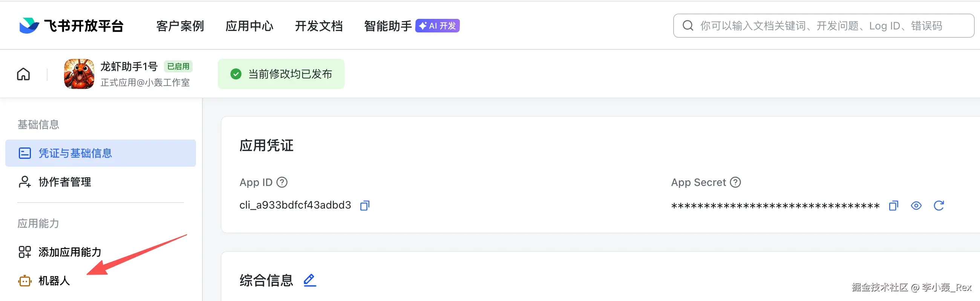980x301 pixels.
Task: Reset App Secret using the refresh icon
Action: coord(939,206)
